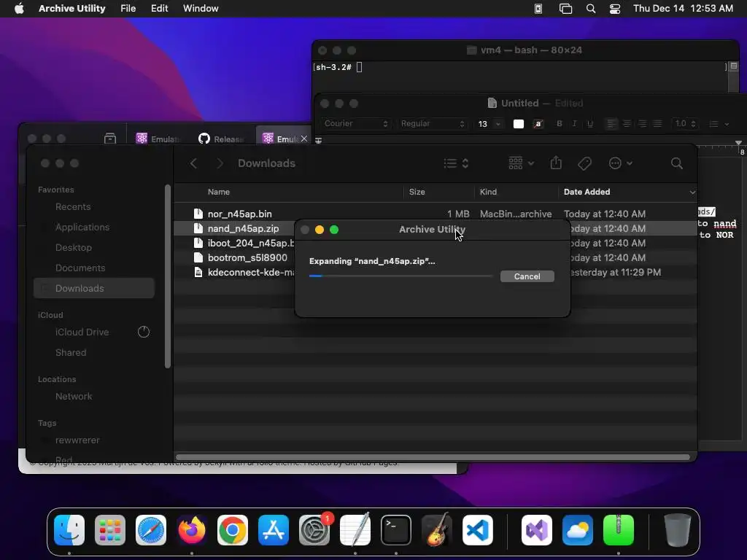Click the menu bar date and time
This screenshot has height=560, width=747.
[x=683, y=9]
